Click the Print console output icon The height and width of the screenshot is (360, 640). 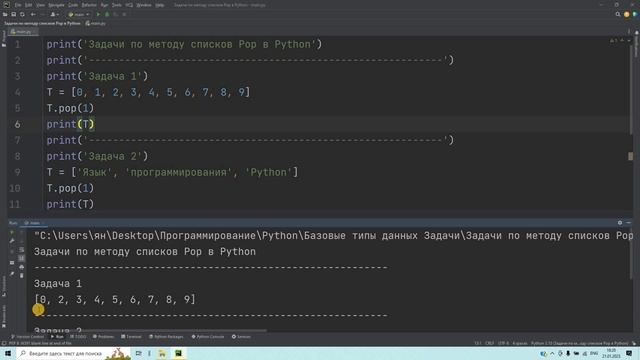(x=22, y=267)
